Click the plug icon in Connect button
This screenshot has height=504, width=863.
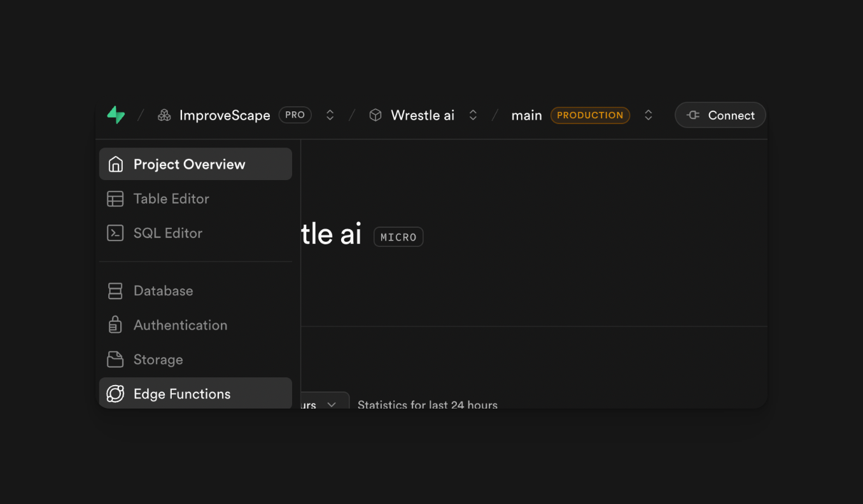693,115
